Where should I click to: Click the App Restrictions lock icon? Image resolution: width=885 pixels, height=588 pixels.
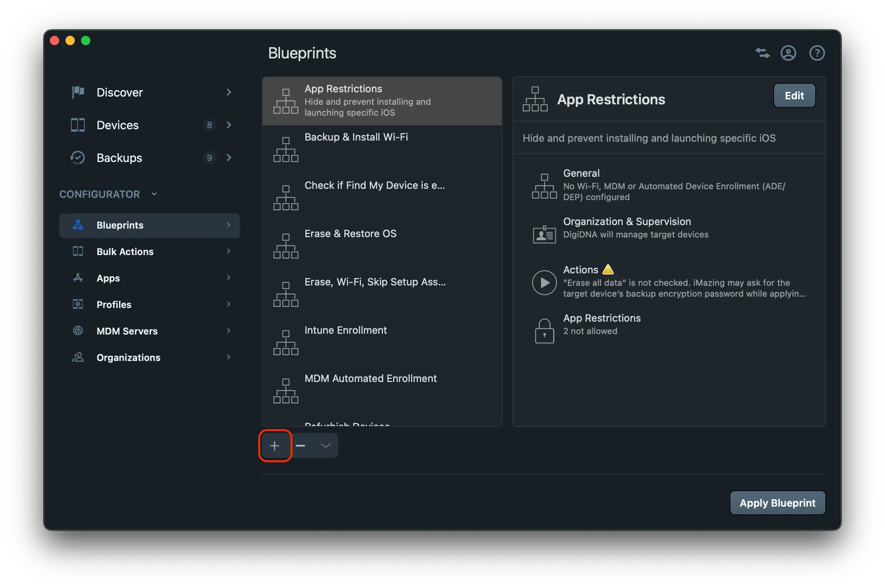point(544,331)
